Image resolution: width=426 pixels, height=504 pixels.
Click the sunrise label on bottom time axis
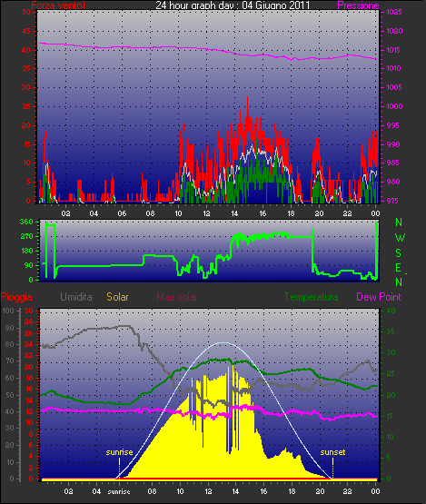(119, 492)
